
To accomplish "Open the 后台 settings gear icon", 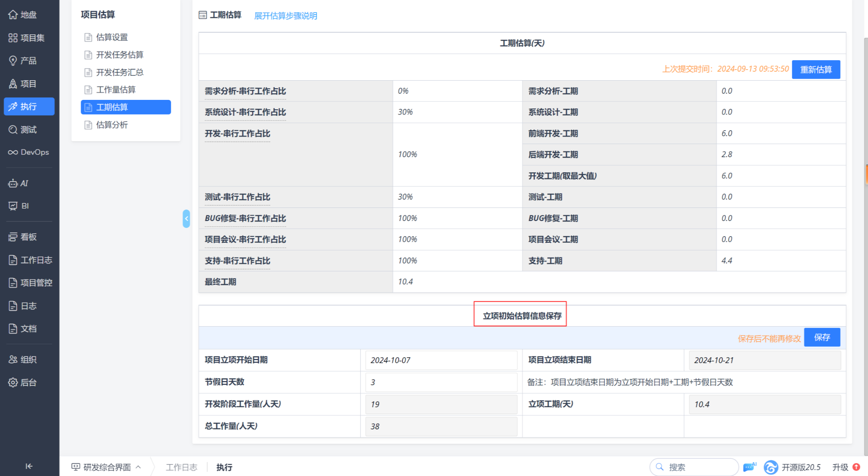I will 13,382.
